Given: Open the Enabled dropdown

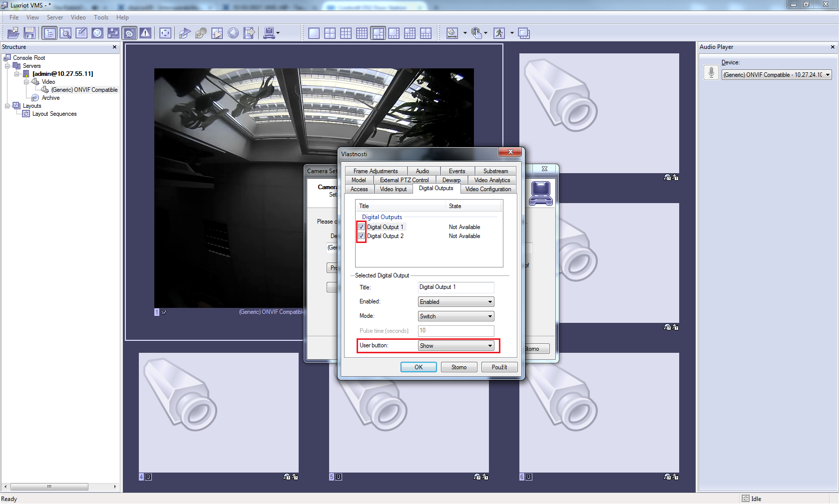Looking at the screenshot, I should pyautogui.click(x=455, y=302).
